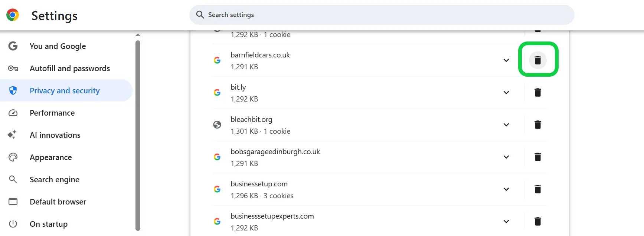Delete businessetup.com cookies via trash icon
This screenshot has width=644, height=236.
point(537,189)
